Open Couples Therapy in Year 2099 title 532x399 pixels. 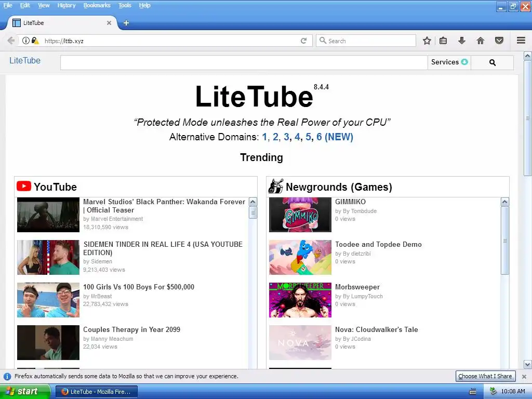tap(131, 329)
